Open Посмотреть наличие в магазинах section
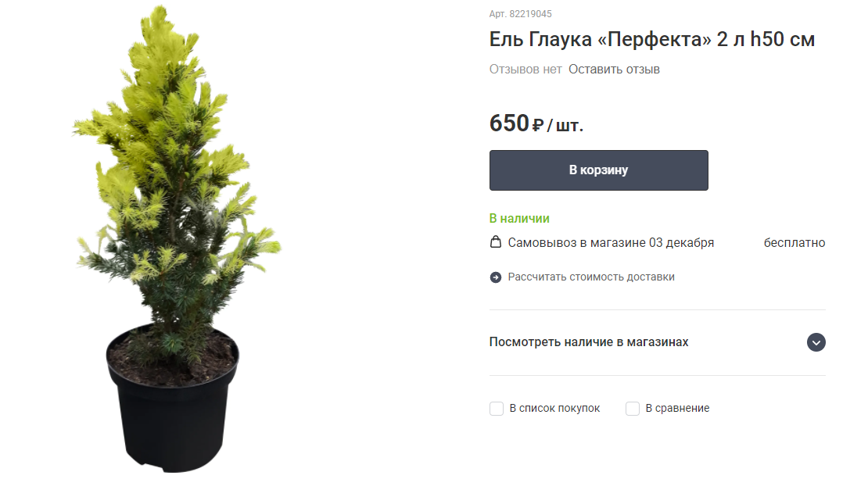Screen dimensions: 868x479 pos(657,342)
